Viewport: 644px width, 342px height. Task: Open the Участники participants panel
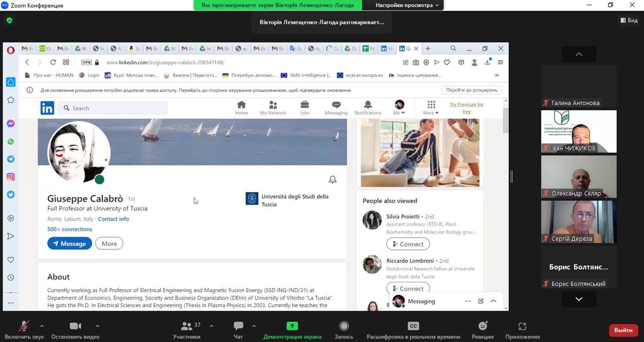187,330
